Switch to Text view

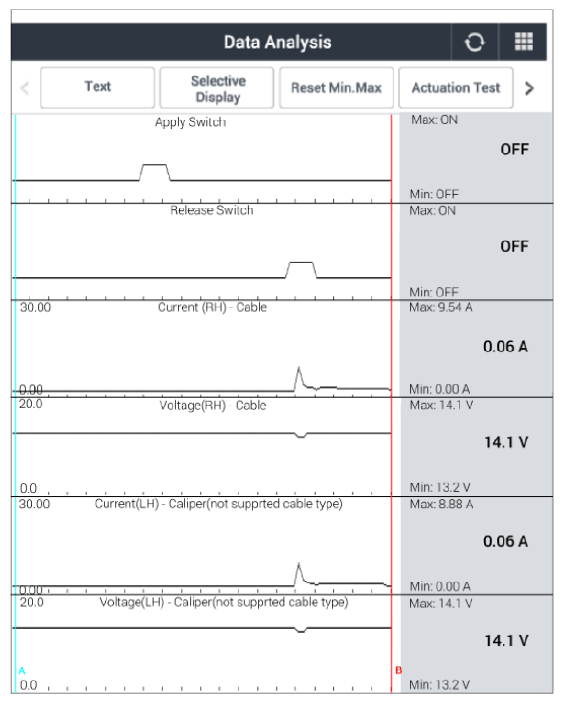click(97, 87)
